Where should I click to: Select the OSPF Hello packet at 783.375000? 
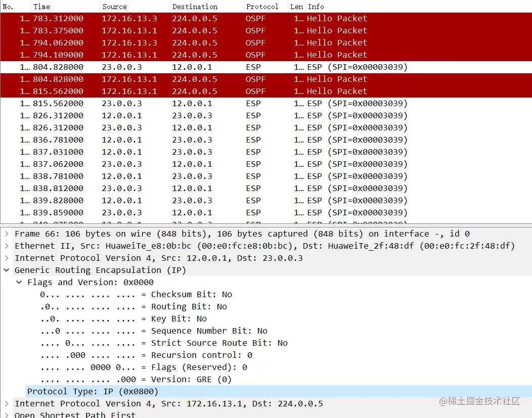pos(266,30)
